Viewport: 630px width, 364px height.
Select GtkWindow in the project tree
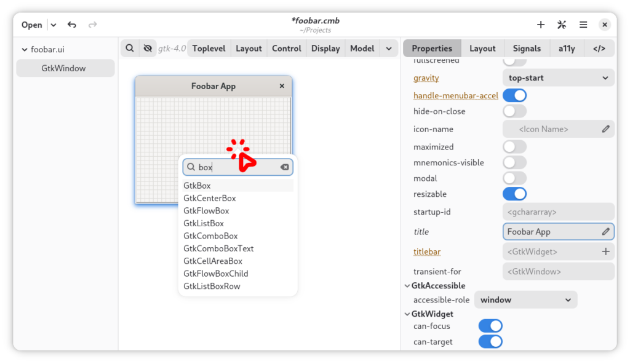(x=63, y=68)
